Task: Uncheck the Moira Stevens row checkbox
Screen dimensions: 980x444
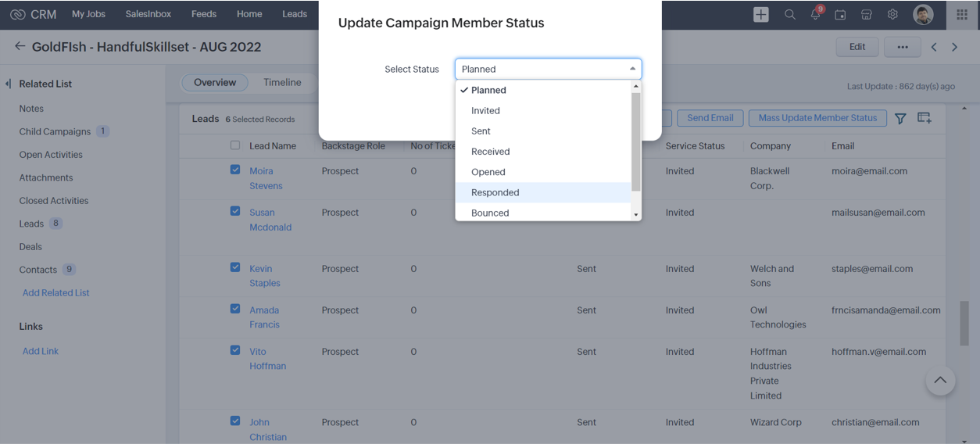Action: (235, 170)
